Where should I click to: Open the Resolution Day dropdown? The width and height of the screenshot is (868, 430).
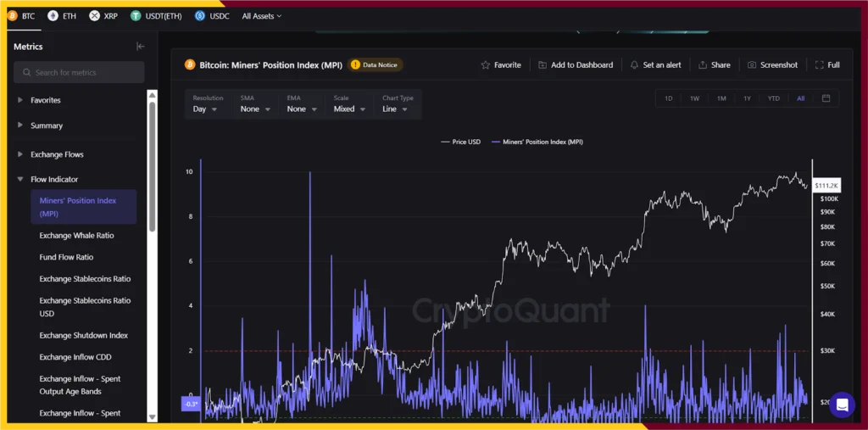tap(205, 109)
